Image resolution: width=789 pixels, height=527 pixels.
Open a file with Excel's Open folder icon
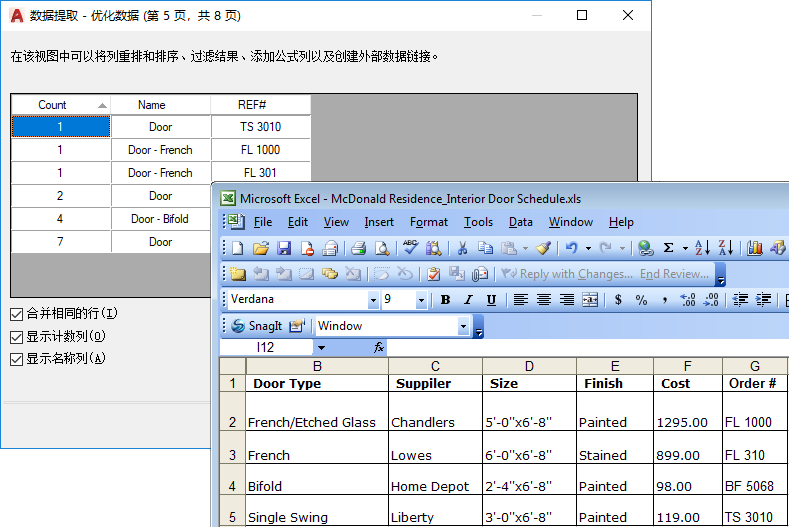261,248
